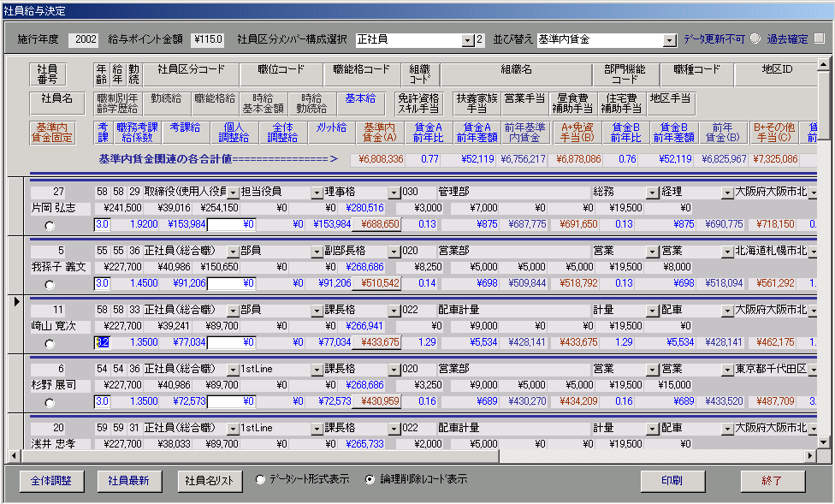Click 個人調整給 field for 我孫子 義文
This screenshot has width=835, height=504.
pyautogui.click(x=231, y=283)
